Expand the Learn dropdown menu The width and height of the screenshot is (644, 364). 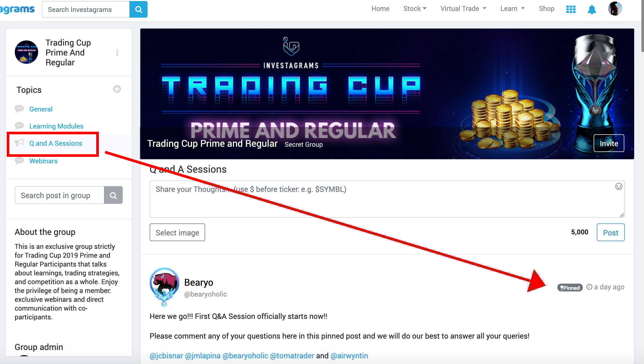coord(512,9)
